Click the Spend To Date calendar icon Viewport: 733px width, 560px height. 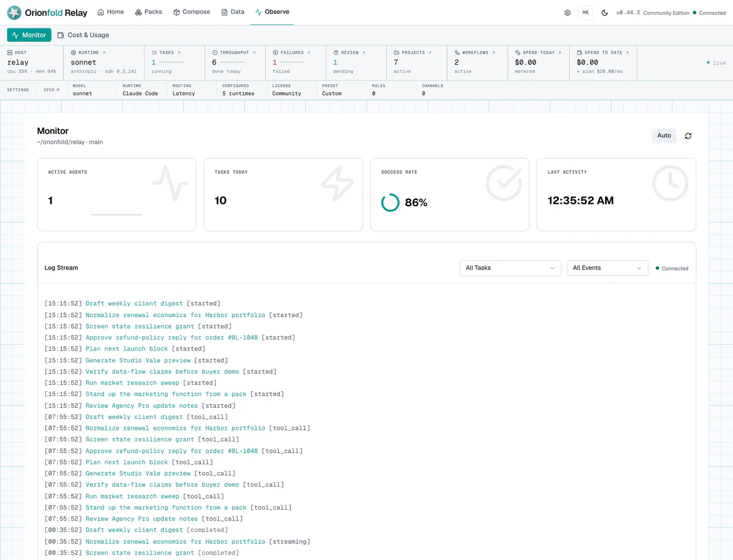[580, 53]
